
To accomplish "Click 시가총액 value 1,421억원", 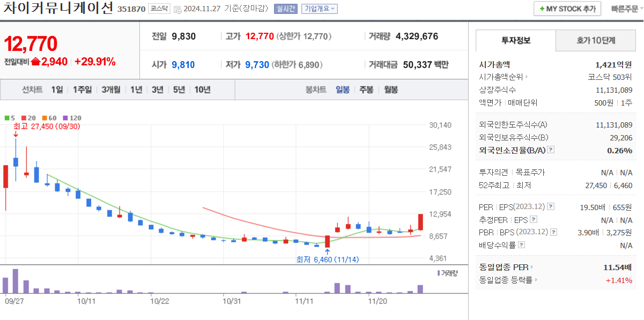I will pos(613,64).
